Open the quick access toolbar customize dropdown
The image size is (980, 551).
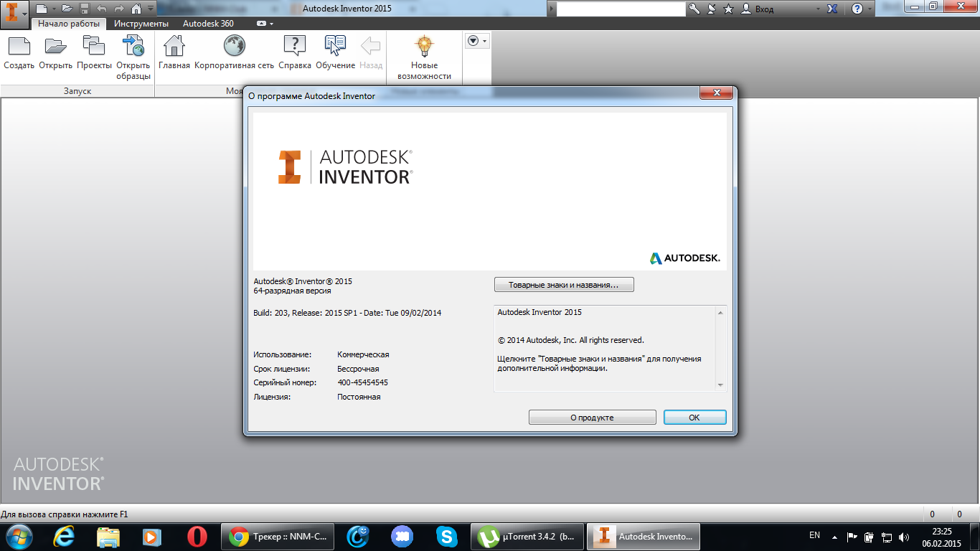150,9
